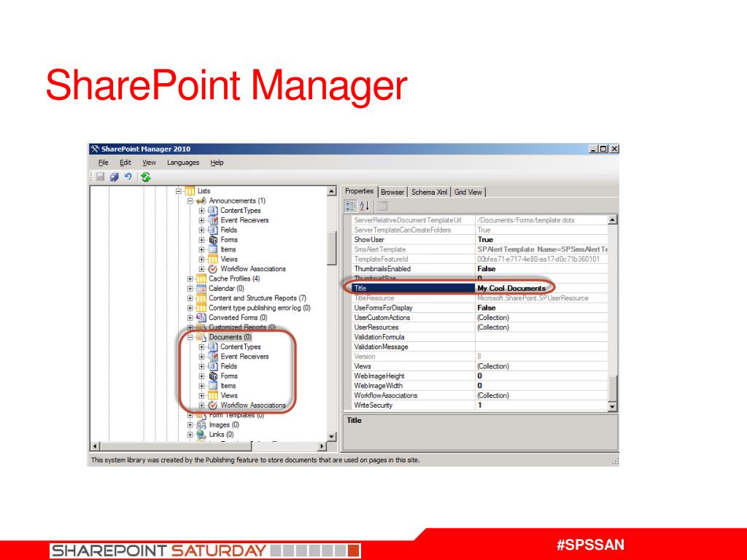Click property grid scroll down arrow
Image resolution: width=747 pixels, height=560 pixels.
click(x=613, y=407)
